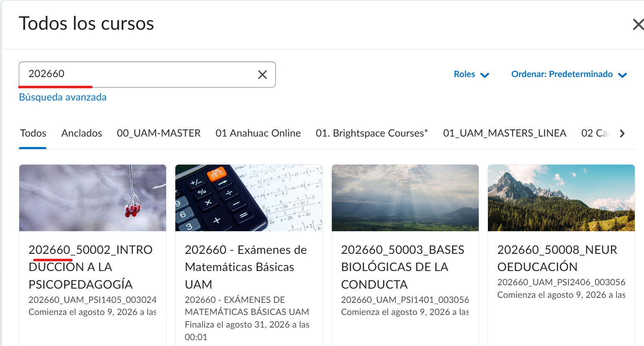644x346 pixels.
Task: Click course code 202660_UAM_PSI1401_003056
Action: 405,300
